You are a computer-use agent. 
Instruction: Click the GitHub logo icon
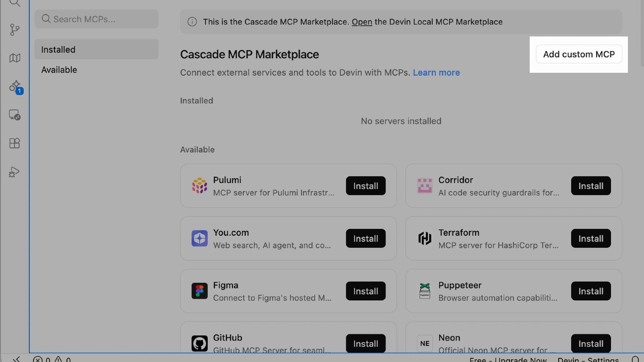pyautogui.click(x=200, y=343)
